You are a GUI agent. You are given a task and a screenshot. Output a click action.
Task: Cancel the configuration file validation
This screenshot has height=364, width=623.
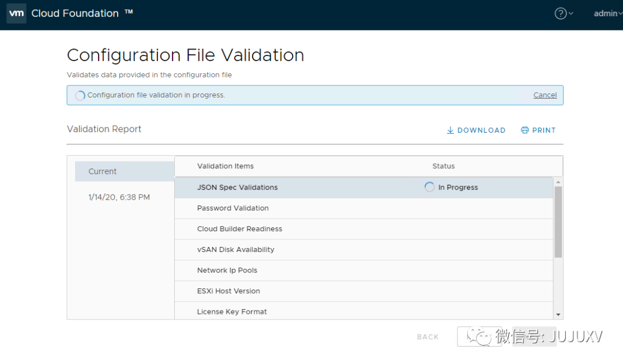click(x=545, y=95)
